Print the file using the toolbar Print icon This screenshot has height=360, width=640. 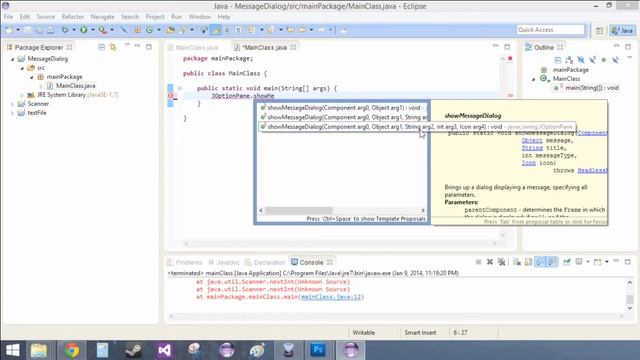pyautogui.click(x=51, y=30)
